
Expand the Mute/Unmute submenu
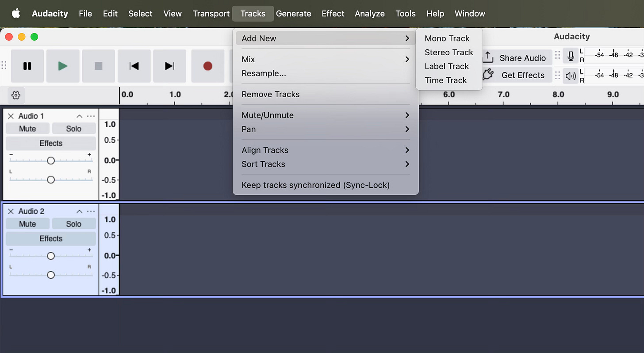[326, 115]
